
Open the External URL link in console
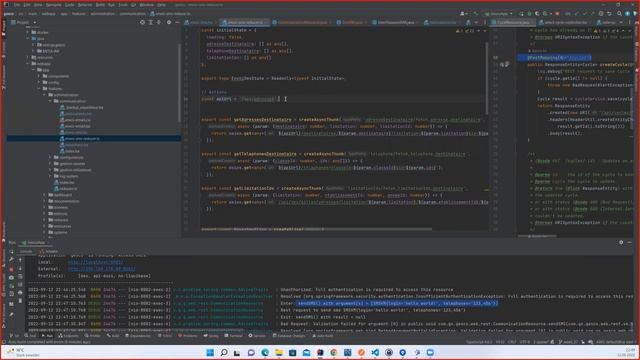[101, 269]
